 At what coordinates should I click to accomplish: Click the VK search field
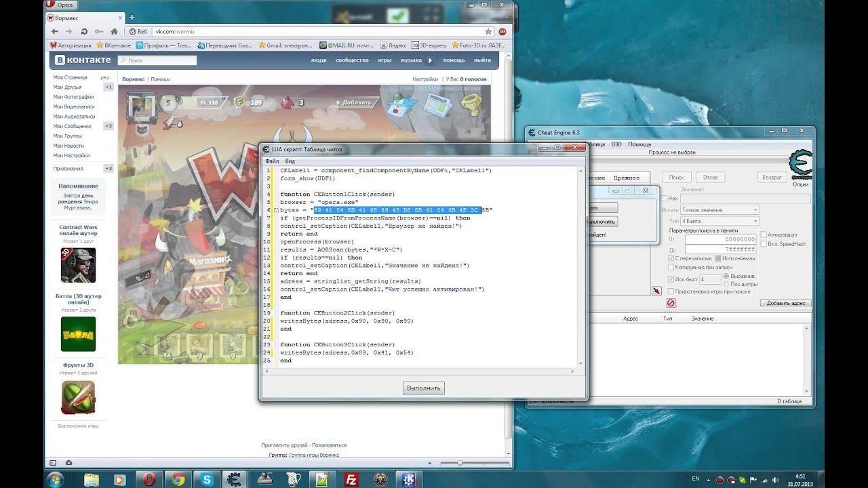pyautogui.click(x=157, y=60)
